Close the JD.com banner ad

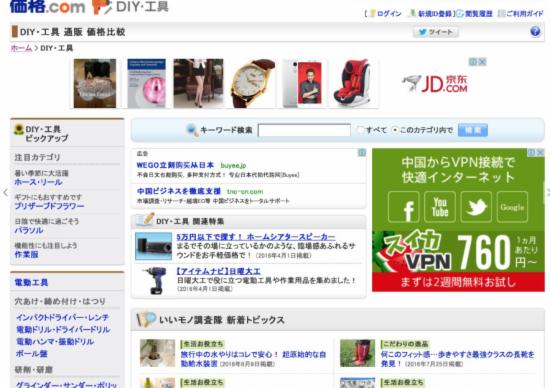[482, 62]
